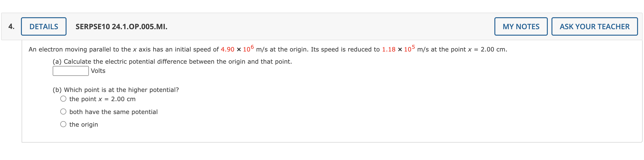This screenshot has height=160, width=644.
Task: Click the radio button beside the origin
Action: (x=63, y=124)
